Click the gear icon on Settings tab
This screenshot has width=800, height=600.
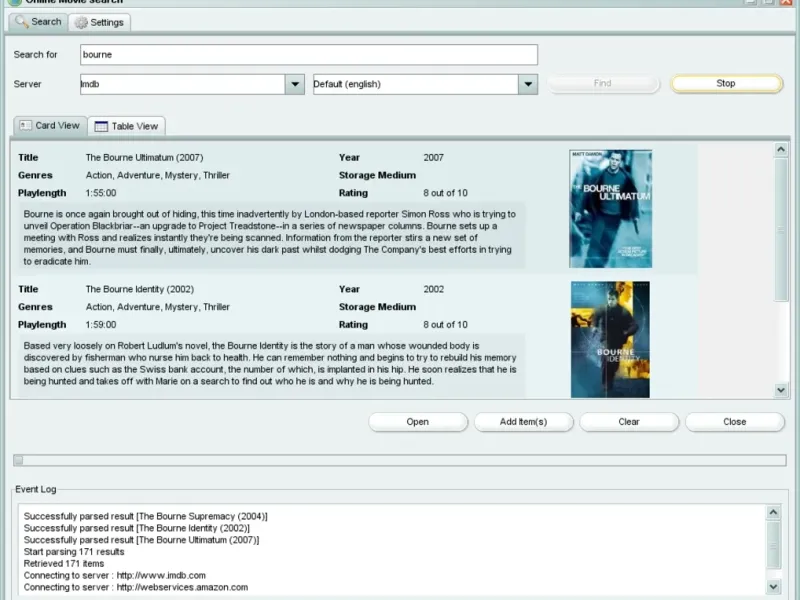81,22
